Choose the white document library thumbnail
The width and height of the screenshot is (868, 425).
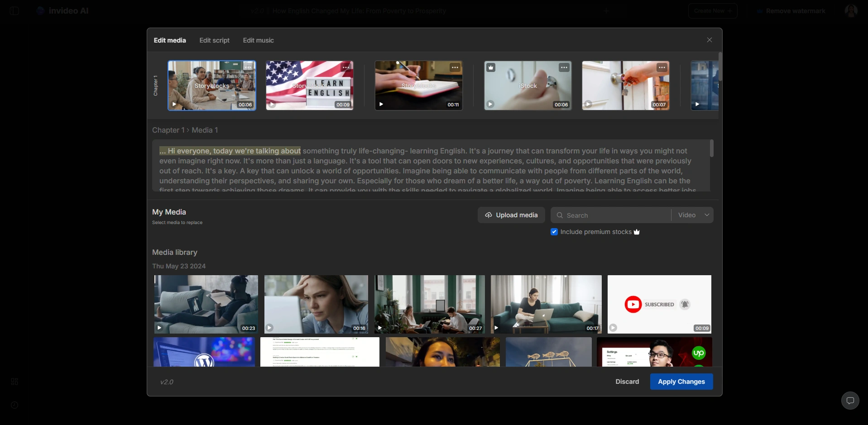320,352
